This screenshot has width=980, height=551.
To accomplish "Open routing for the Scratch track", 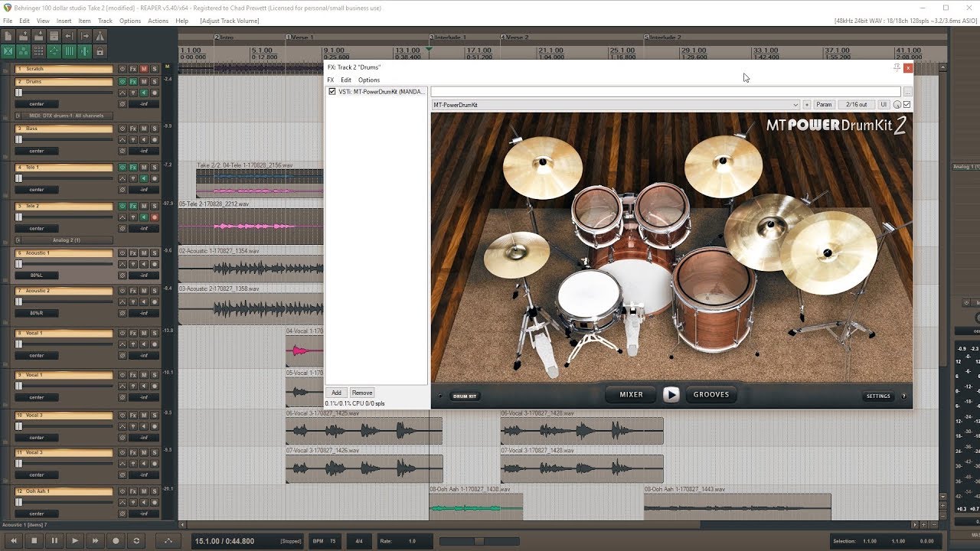I will point(122,69).
